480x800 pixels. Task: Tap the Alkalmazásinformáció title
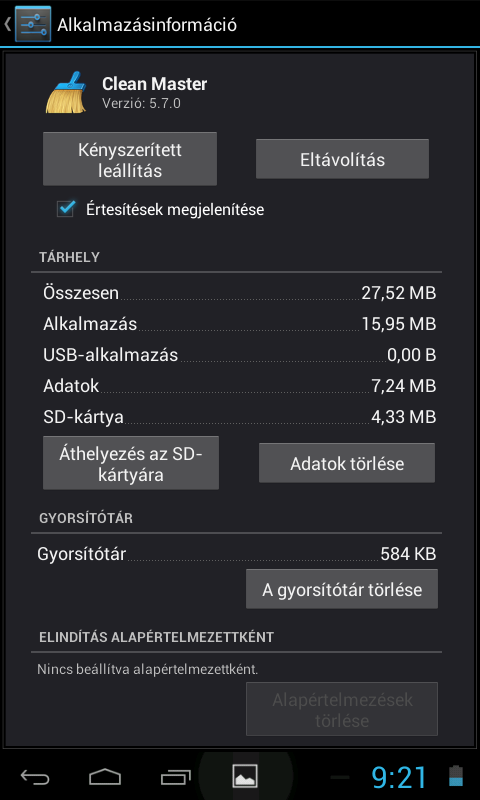coord(147,24)
